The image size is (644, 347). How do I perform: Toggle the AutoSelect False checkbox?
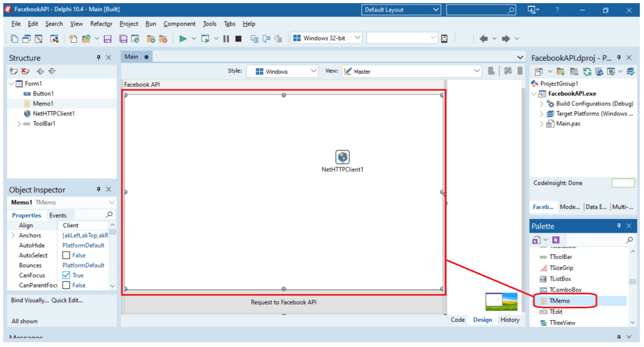[x=66, y=255]
